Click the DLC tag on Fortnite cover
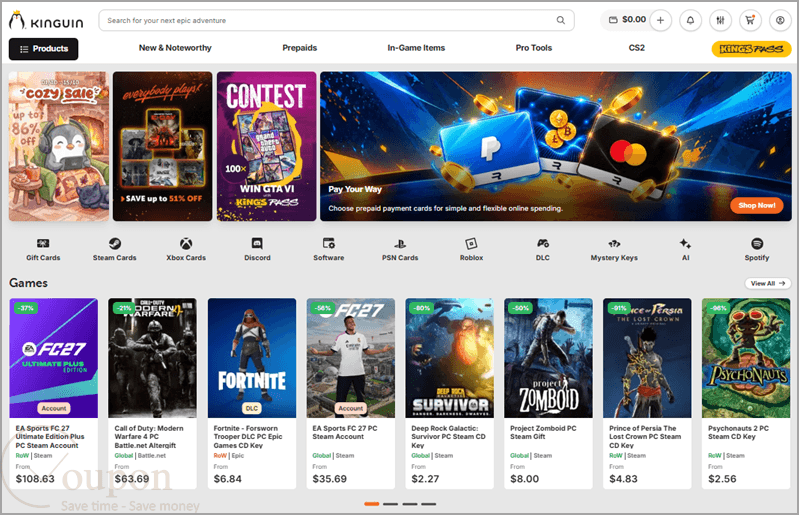 tap(252, 408)
